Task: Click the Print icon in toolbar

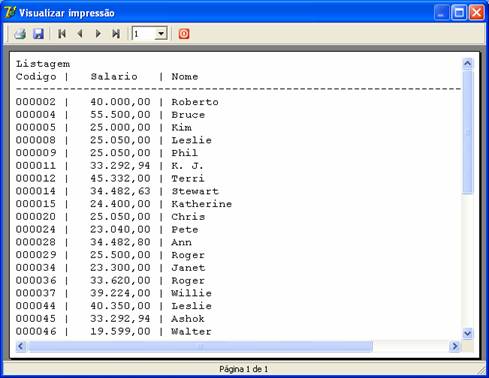Action: click(x=20, y=34)
